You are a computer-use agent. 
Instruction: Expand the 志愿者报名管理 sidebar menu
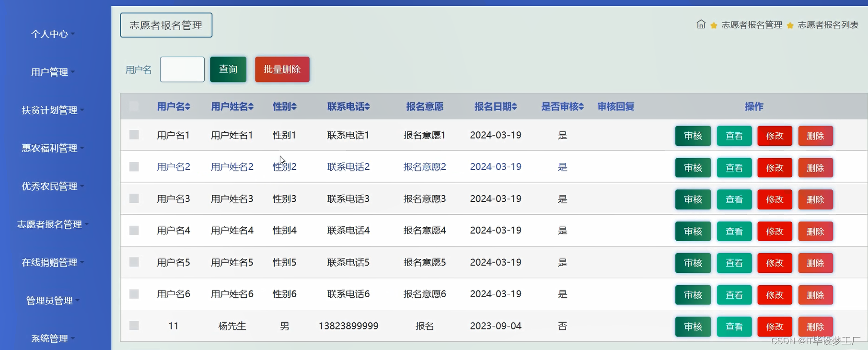click(x=53, y=224)
